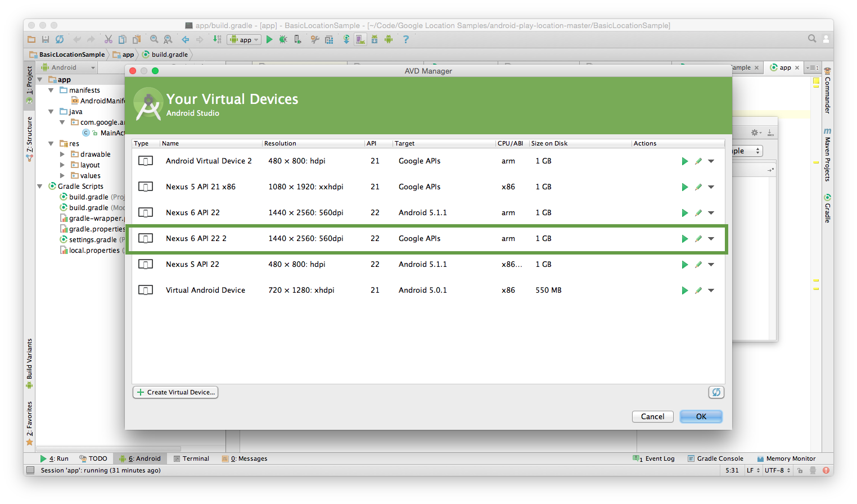The width and height of the screenshot is (857, 504).
Task: Open more actions for Nexus 6 API 22 2
Action: coord(711,239)
